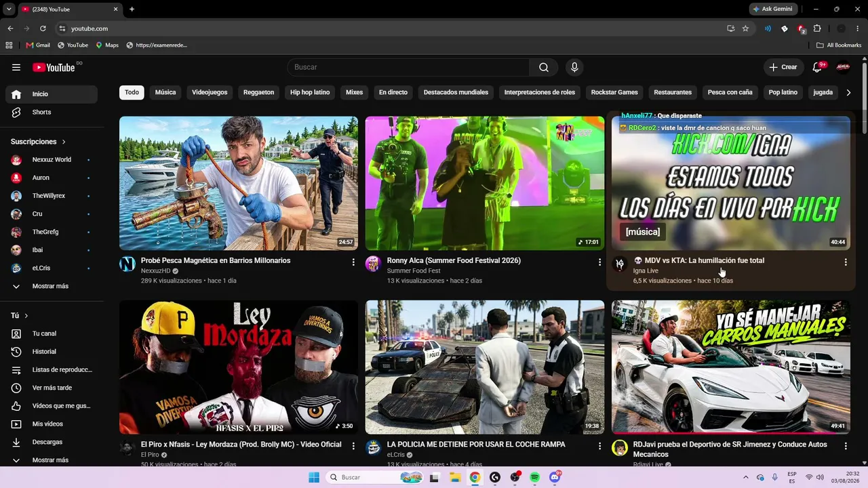The width and height of the screenshot is (868, 488).
Task: Select the Hip hop latino chip
Action: tap(310, 92)
